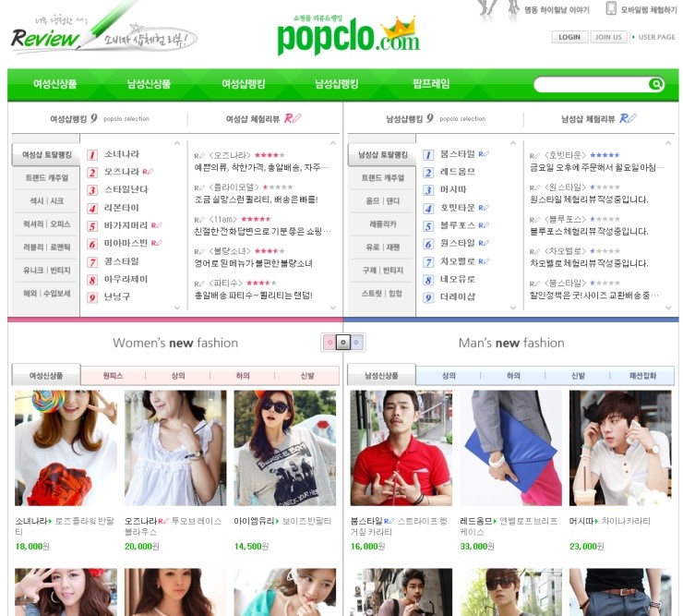Viewport: 683px width, 616px height.
Task: Select red rank number 7 for 콩스타일
Action: click(92, 262)
